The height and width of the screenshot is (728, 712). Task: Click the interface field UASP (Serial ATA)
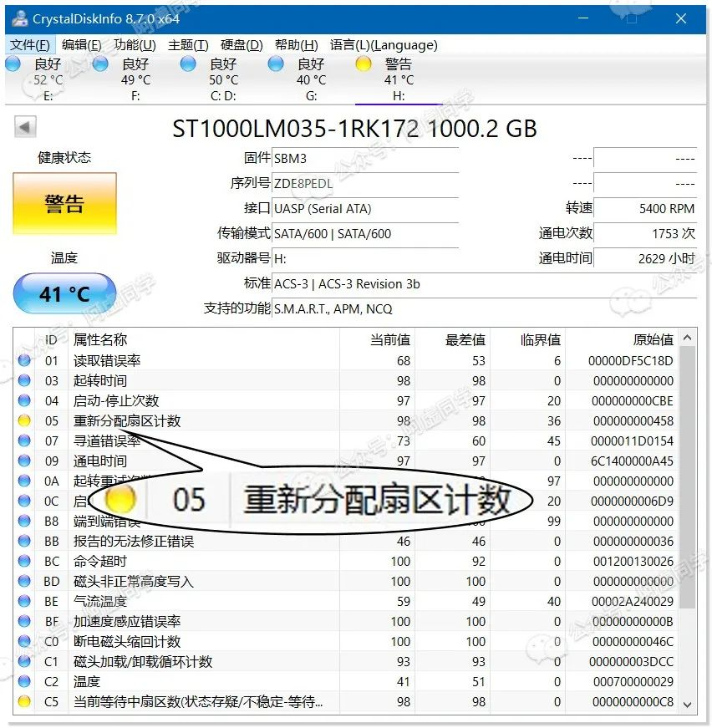tap(365, 209)
